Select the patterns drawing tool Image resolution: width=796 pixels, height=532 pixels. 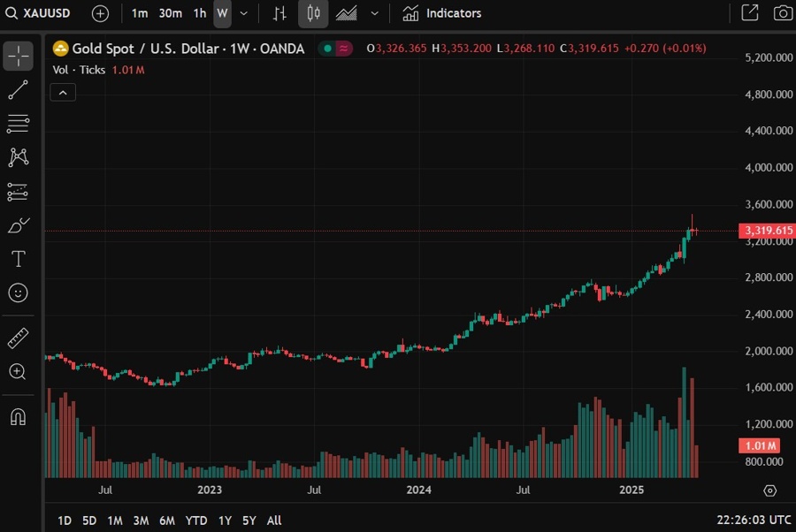[19, 157]
